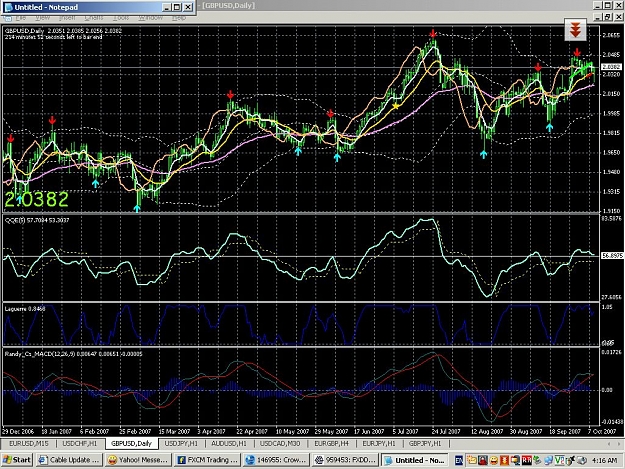Click the QQE(5) indicator label
Screen dimensions: 625x469
point(37,220)
